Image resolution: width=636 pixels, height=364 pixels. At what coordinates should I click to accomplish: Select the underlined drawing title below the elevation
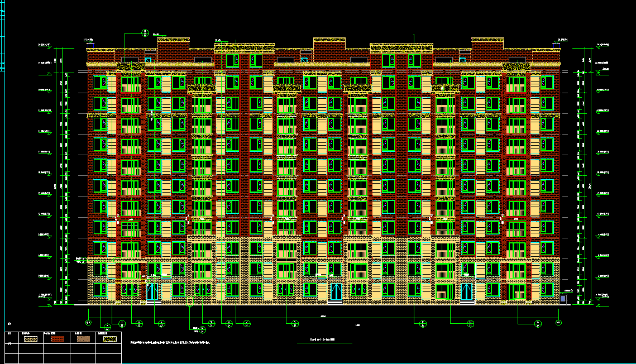pos(325,340)
